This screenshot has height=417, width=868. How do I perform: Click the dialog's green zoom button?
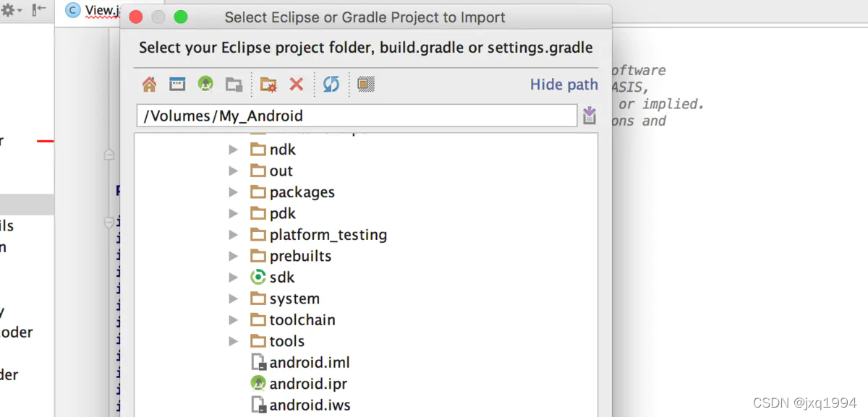click(181, 17)
